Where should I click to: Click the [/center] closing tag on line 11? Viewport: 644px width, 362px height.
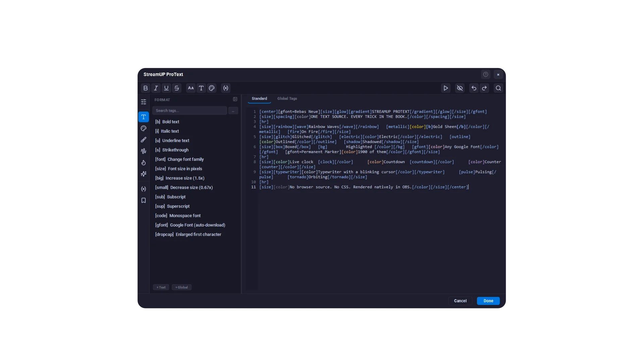pyautogui.click(x=458, y=187)
